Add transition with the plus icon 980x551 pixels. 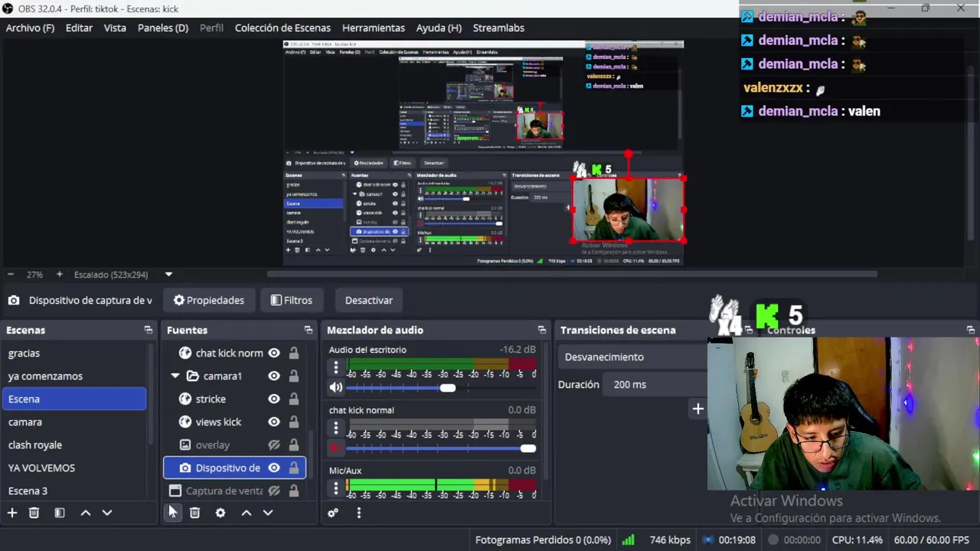tap(698, 409)
